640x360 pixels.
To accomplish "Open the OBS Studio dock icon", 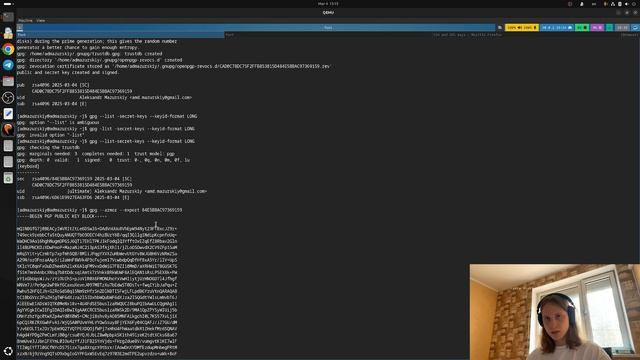I will click(x=8, y=98).
